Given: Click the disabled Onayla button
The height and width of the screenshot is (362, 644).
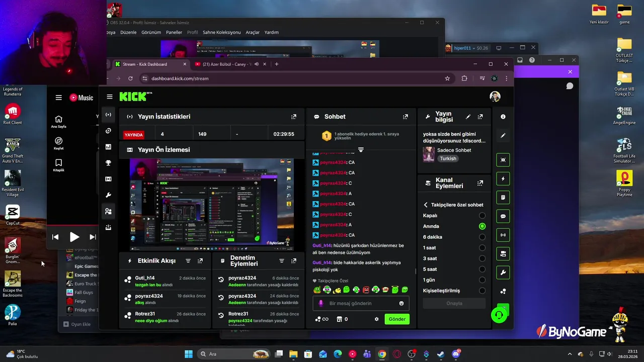Looking at the screenshot, I should tap(454, 303).
